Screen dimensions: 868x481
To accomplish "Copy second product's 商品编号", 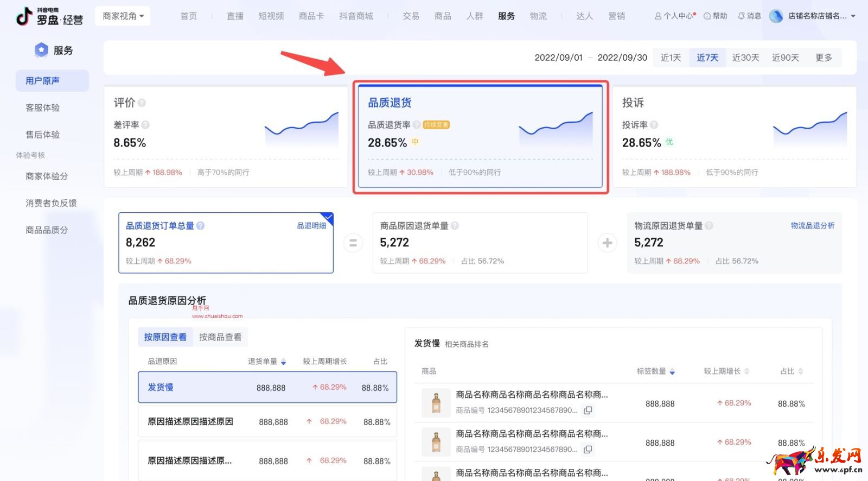I will coord(588,450).
